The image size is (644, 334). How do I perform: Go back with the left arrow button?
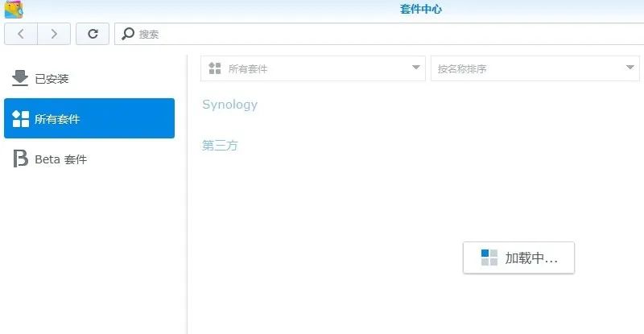(21, 34)
